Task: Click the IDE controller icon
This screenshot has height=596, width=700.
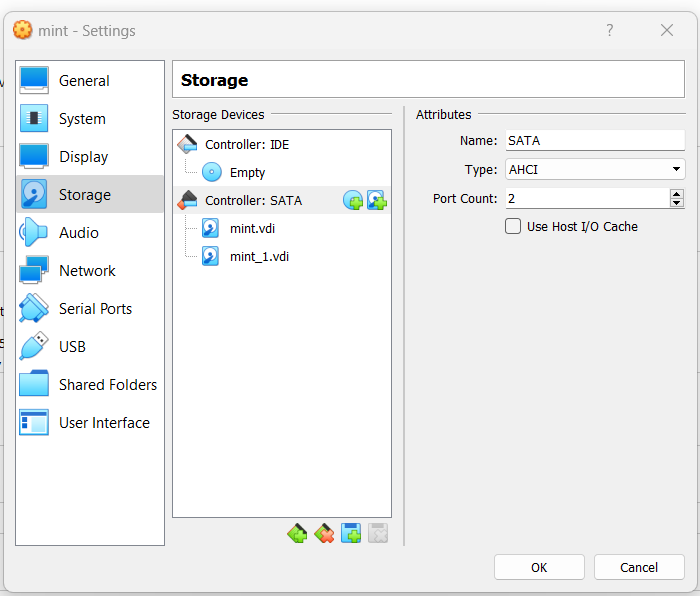Action: (x=188, y=144)
